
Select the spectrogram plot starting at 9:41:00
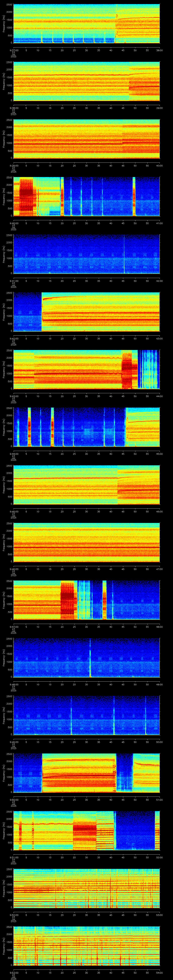point(86,254)
